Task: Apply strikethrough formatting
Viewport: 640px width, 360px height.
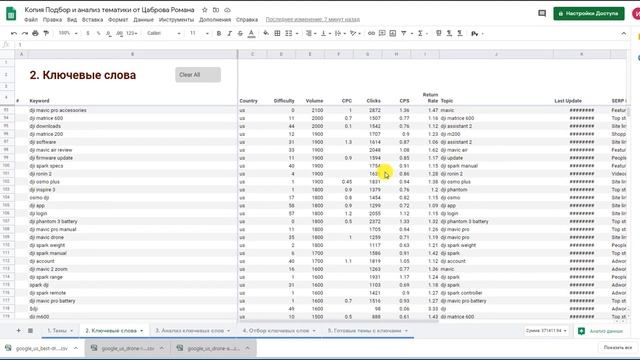Action: 240,33
